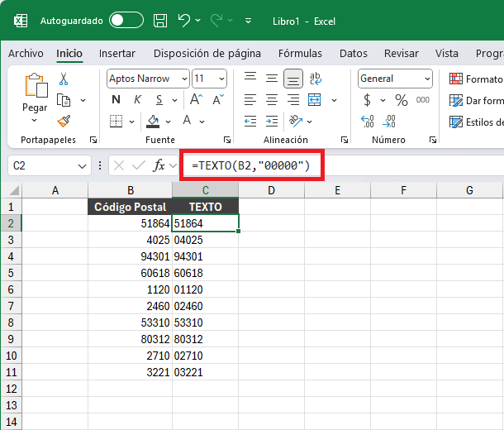Click the merge and center icon
504x430 pixels.
pos(315,100)
